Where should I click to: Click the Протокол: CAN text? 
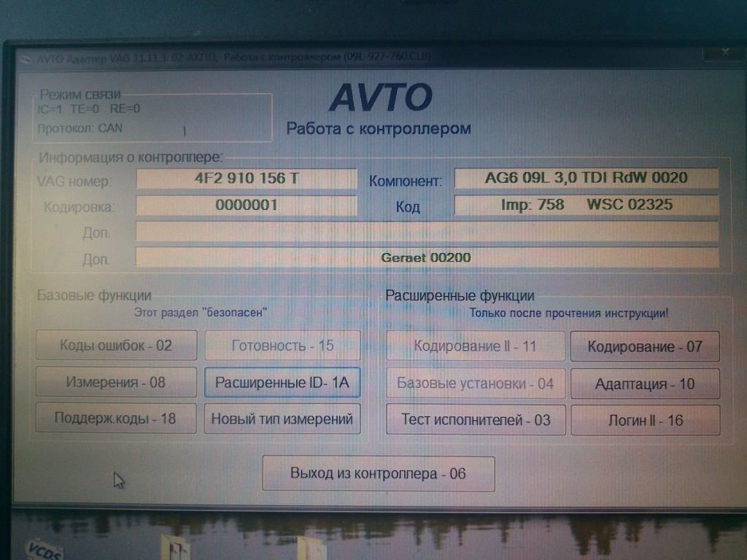(80, 128)
